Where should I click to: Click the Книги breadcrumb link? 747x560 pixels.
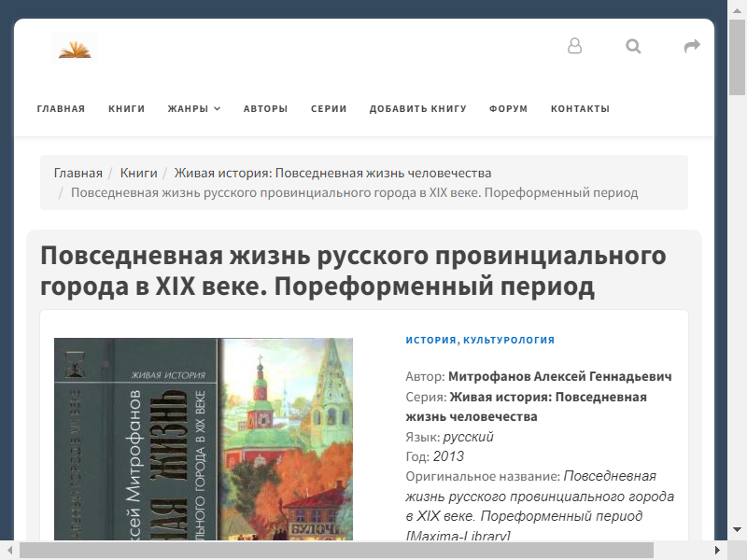[x=138, y=173]
